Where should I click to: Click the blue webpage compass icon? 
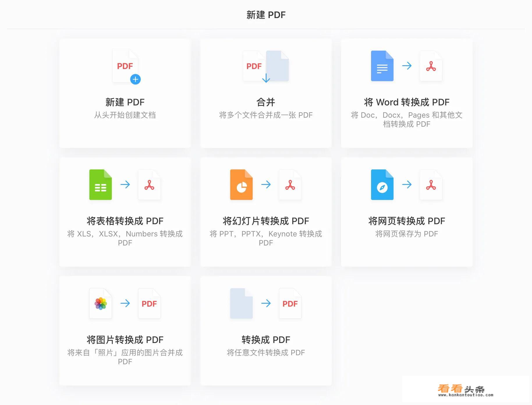tap(382, 185)
